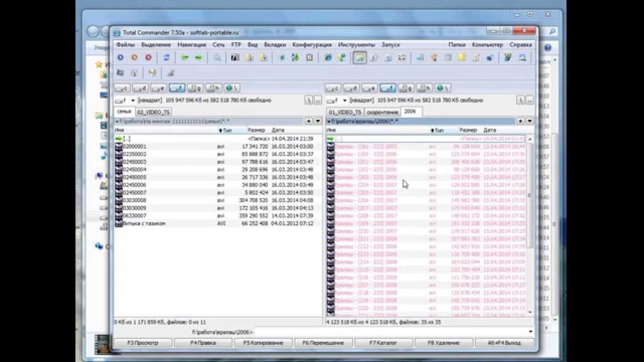Screen dimensions: 644x362
Task: Click the F8 Удаление button
Action: click(444, 343)
